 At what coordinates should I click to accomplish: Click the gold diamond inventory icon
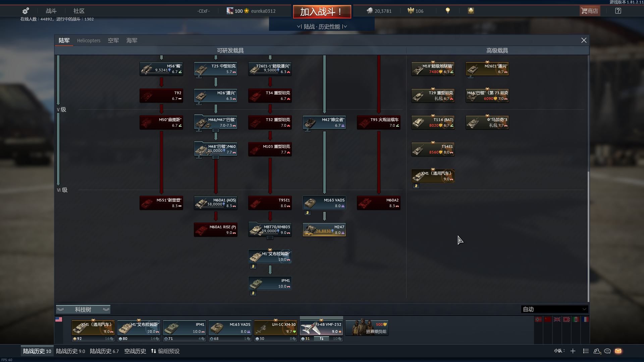pyautogui.click(x=471, y=11)
